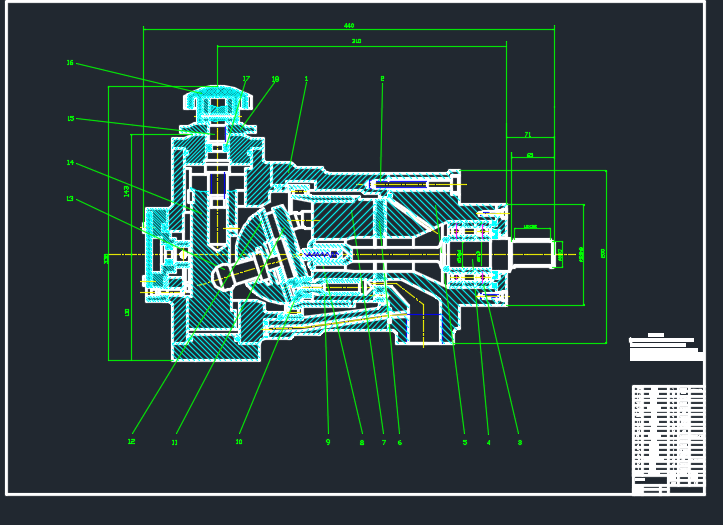723x525 pixels.
Task: Click part callout number 10
Action: pyautogui.click(x=239, y=442)
